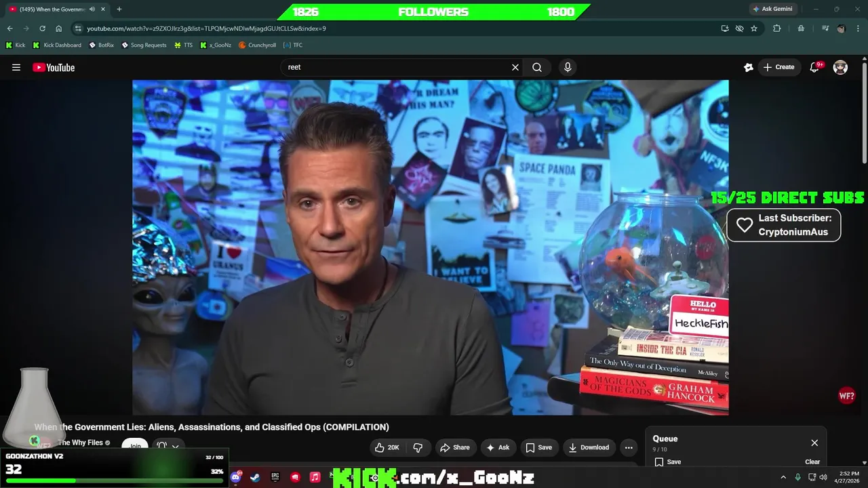The image size is (868, 488).
Task: Close the Queue panel
Action: 814,443
